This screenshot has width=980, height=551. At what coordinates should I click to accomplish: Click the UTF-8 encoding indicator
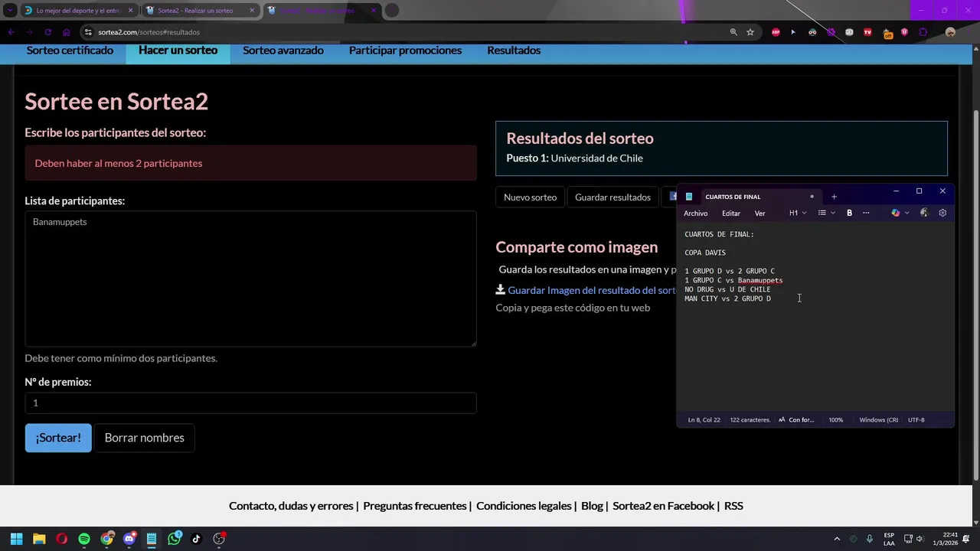coord(916,419)
